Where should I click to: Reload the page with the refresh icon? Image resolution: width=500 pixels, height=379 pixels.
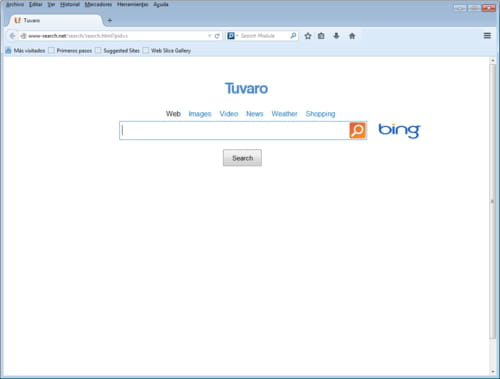[x=217, y=36]
